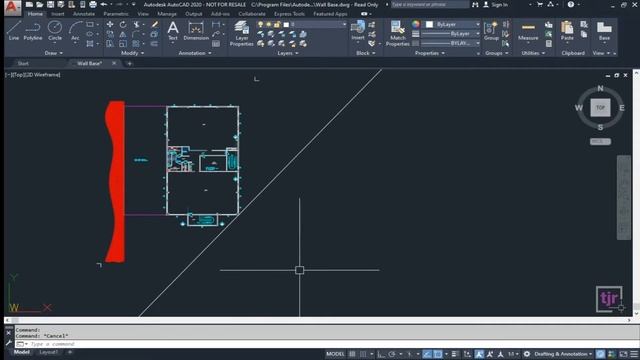Switch to the View ribbon tab

(143, 14)
